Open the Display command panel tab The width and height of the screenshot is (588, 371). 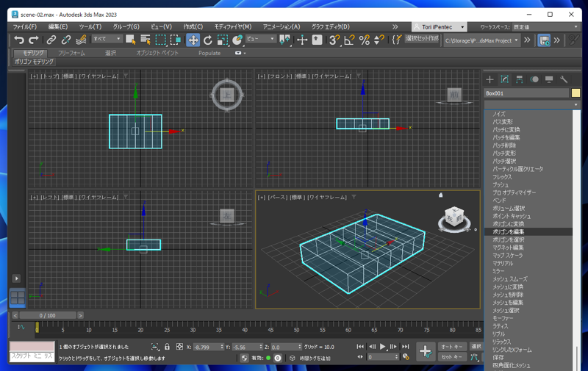pos(549,79)
